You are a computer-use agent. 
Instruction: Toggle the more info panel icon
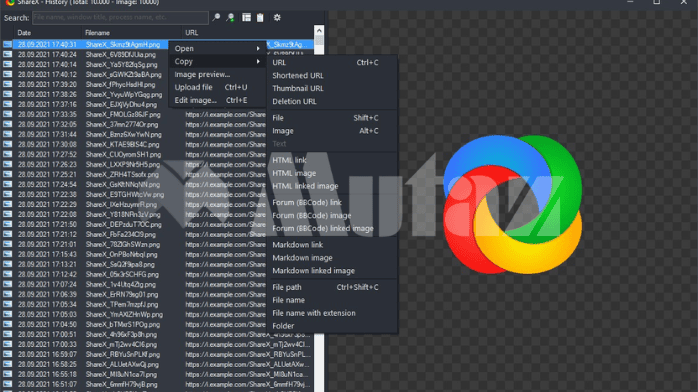click(x=246, y=17)
